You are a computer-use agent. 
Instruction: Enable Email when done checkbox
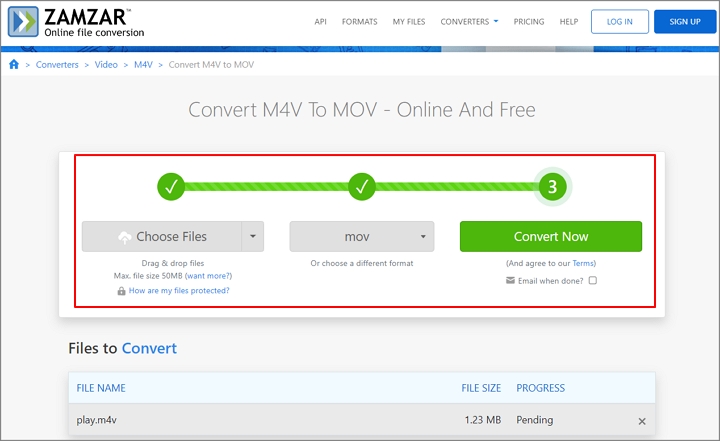pos(593,280)
